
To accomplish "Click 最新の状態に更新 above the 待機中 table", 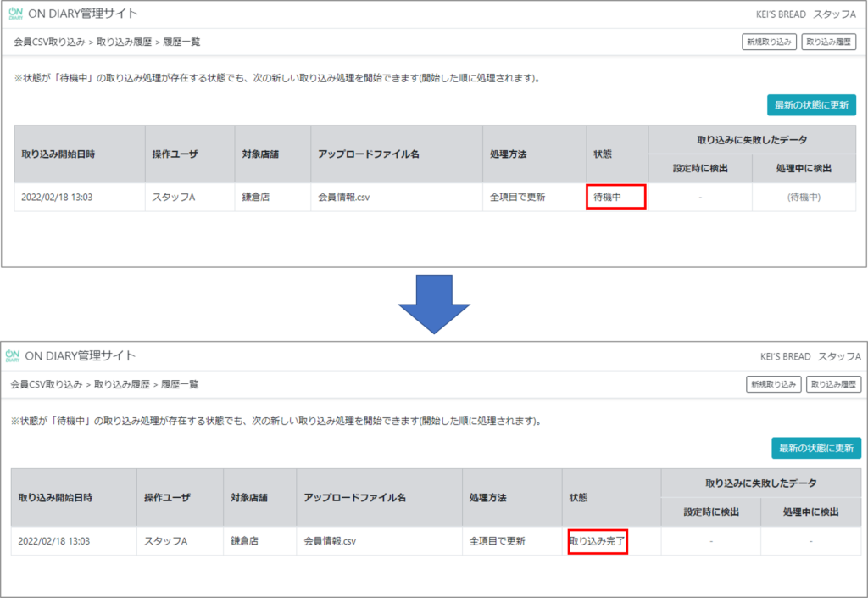I will (811, 105).
